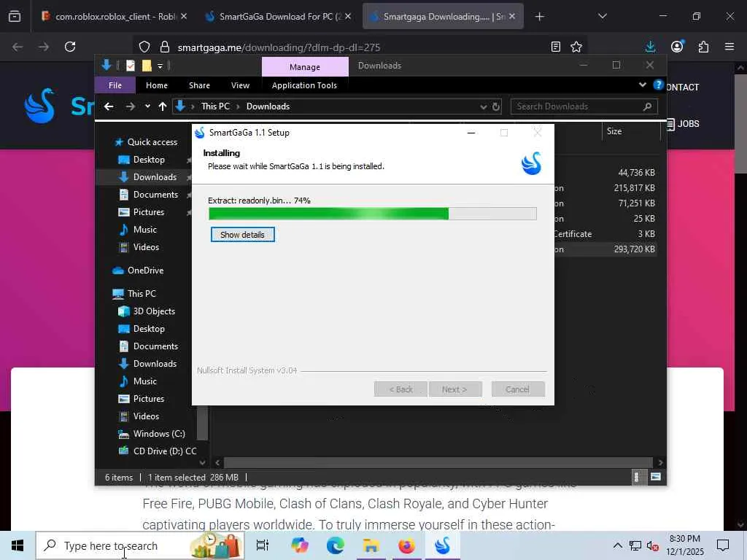The image size is (747, 560).
Task: Click the Explorer horizontal scrollbar
Action: click(x=438, y=462)
